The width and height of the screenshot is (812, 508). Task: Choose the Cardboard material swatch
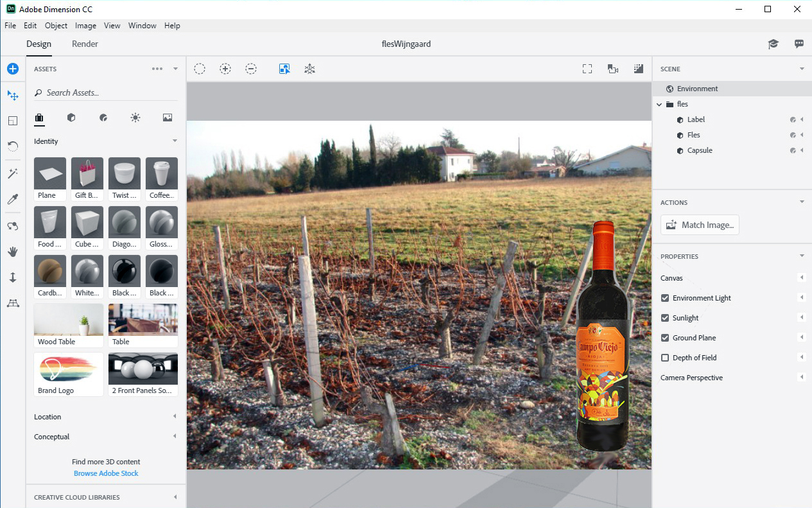[x=50, y=277]
